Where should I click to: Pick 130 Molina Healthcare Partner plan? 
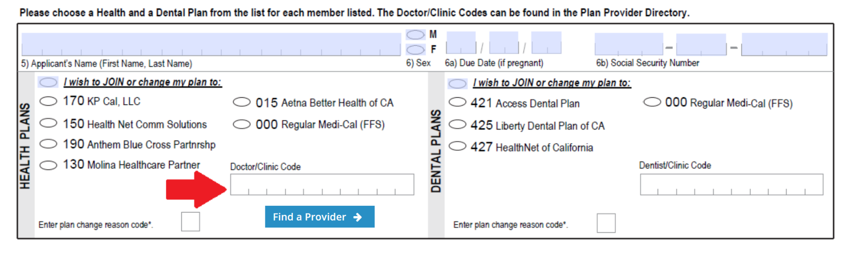click(48, 165)
